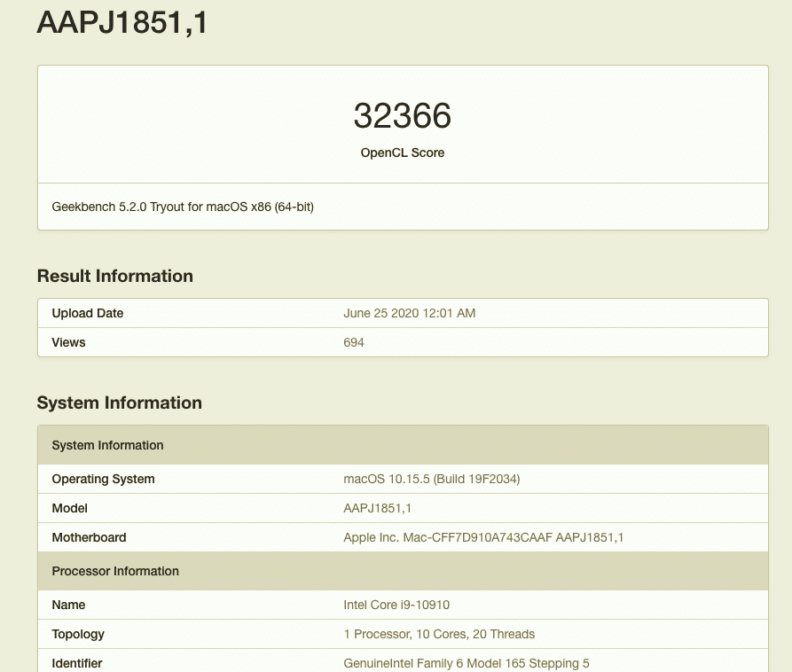The height and width of the screenshot is (672, 792).
Task: Click the June 25 2020 upload date value
Action: click(409, 313)
